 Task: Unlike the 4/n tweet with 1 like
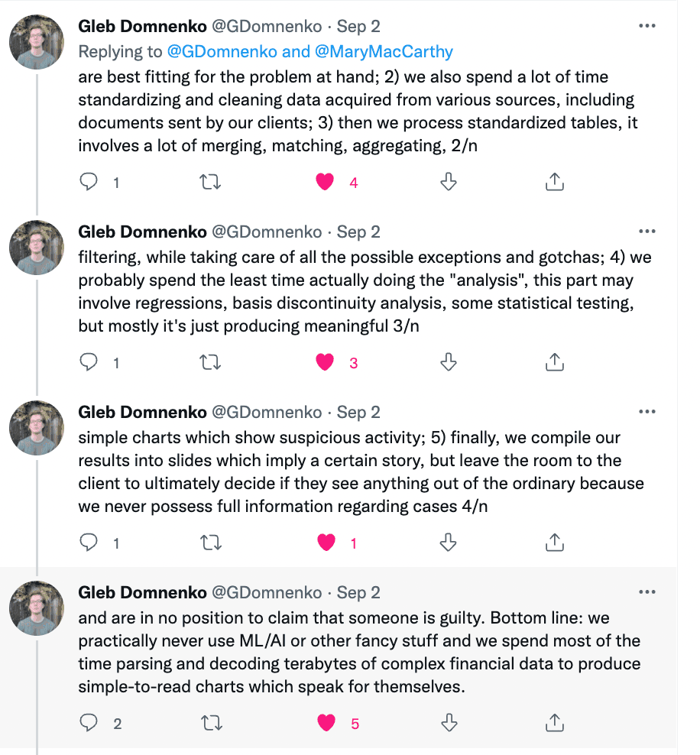point(326,543)
